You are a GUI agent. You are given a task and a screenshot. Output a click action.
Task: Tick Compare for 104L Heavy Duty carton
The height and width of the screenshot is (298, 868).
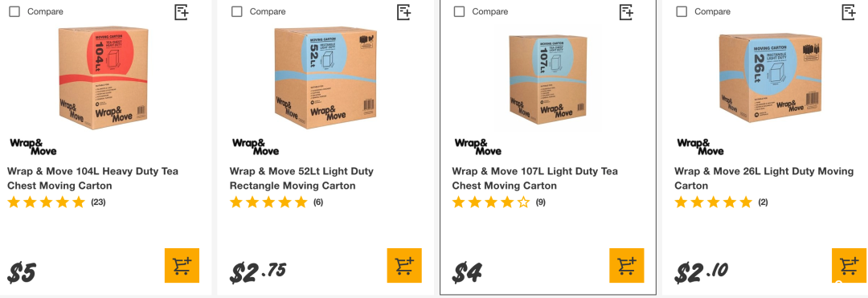tap(14, 11)
